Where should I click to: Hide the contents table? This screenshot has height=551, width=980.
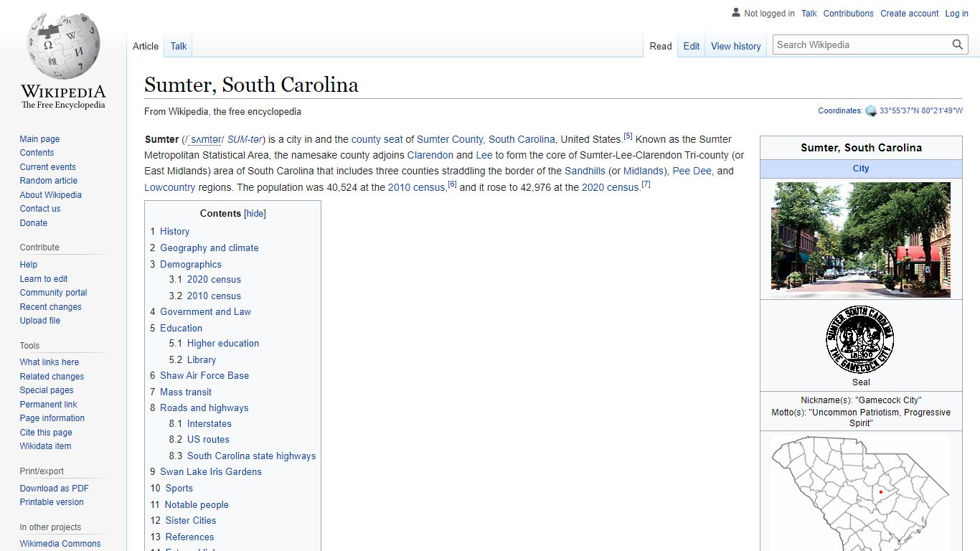tap(255, 214)
